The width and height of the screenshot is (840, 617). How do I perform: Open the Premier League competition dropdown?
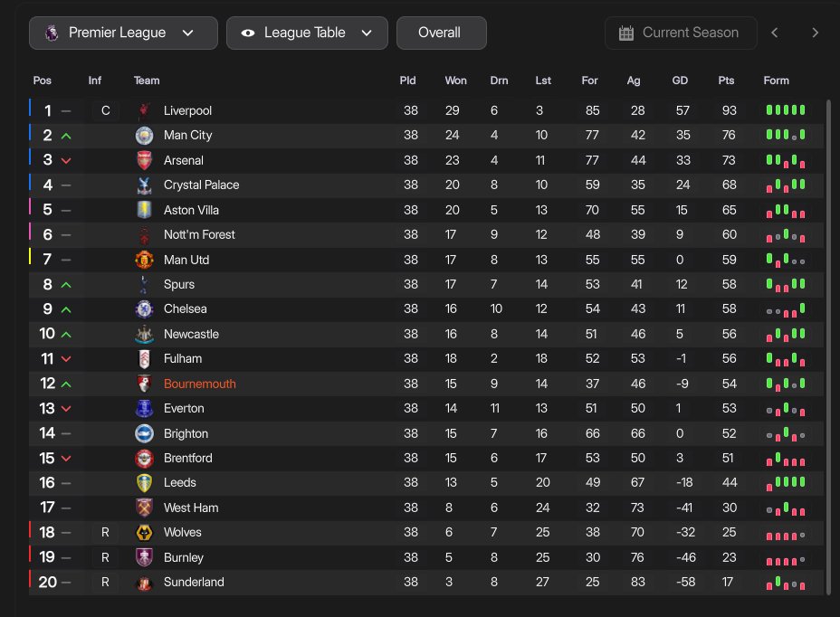123,33
